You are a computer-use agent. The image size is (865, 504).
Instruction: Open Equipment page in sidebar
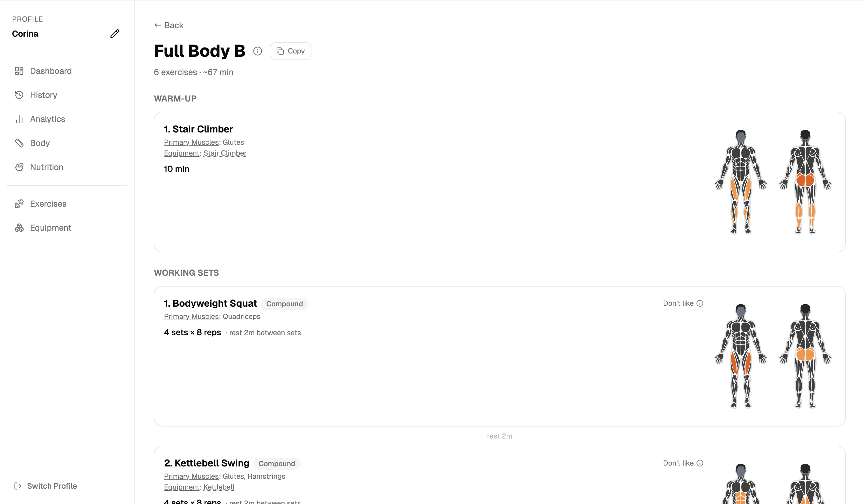point(67,228)
